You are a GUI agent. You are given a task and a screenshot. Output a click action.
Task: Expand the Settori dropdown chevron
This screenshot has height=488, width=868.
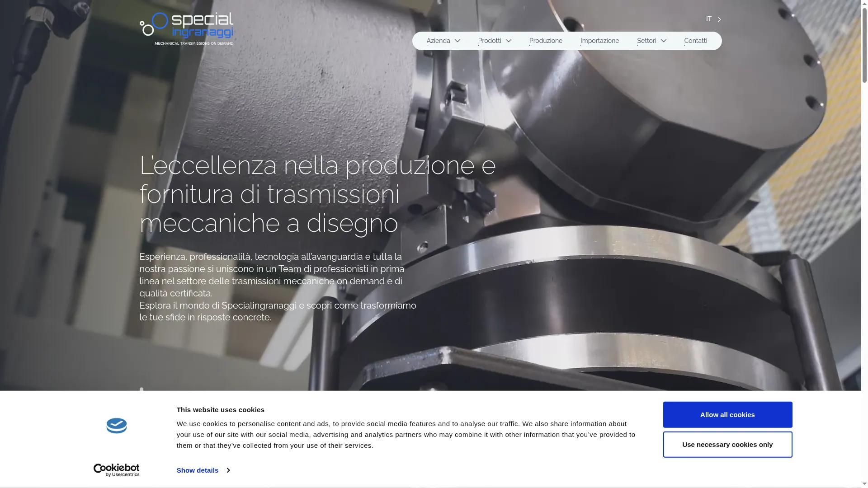(663, 41)
